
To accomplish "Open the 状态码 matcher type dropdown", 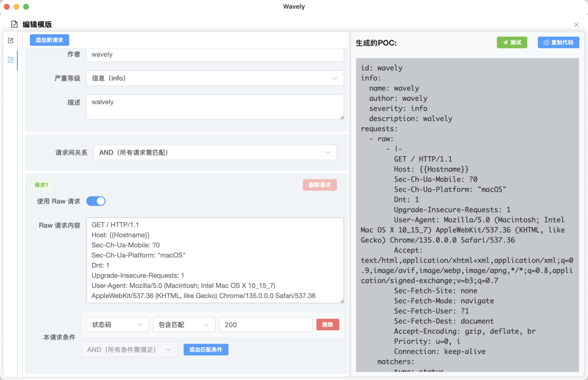I will (118, 324).
